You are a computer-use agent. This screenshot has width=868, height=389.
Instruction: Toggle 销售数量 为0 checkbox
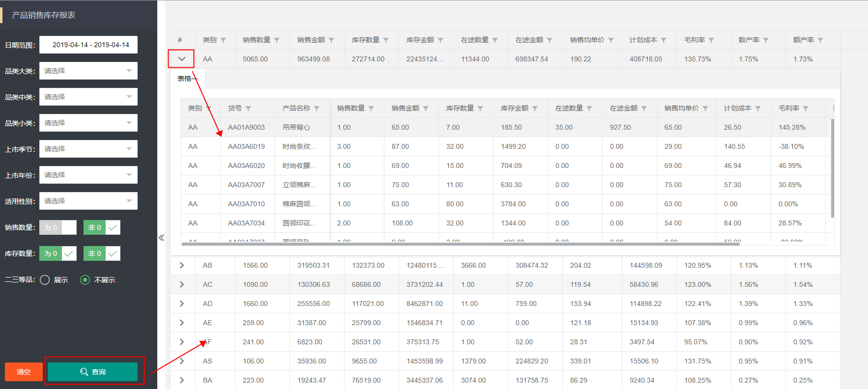(58, 227)
